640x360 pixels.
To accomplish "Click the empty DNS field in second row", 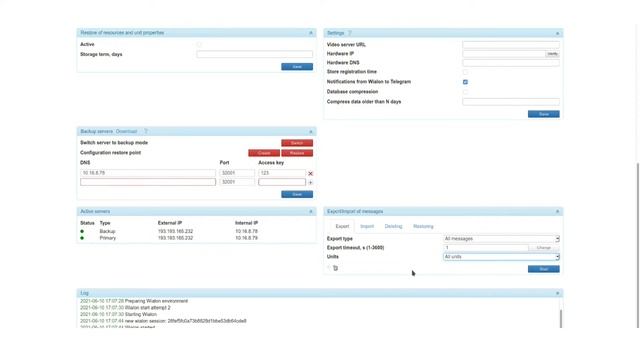I will click(x=148, y=182).
